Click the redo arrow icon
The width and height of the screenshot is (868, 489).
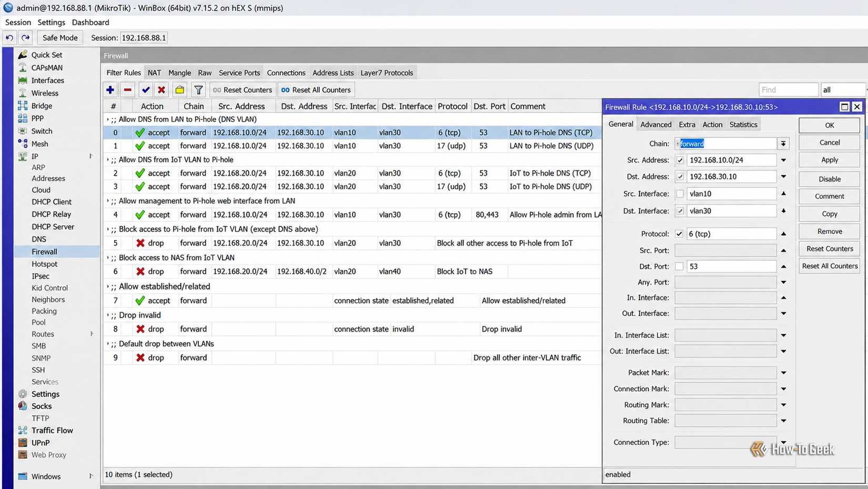(25, 38)
